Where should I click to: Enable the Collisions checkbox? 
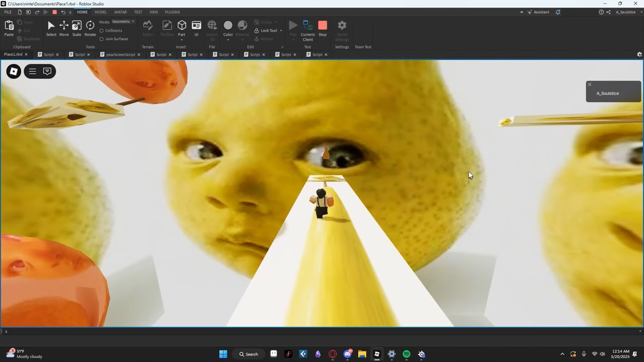click(102, 30)
